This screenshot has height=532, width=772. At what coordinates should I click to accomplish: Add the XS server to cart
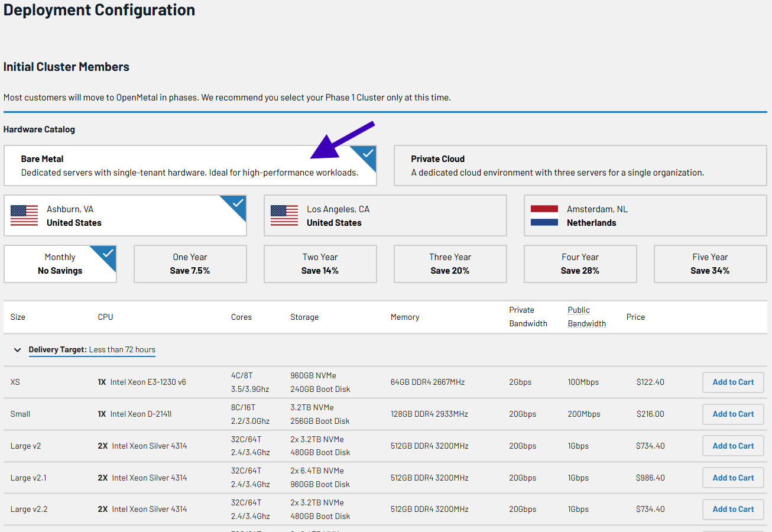pos(733,382)
